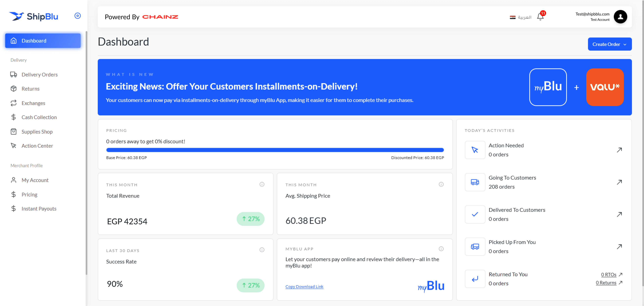Open Delivery Orders in sidebar
Image resolution: width=644 pixels, height=306 pixels.
pos(40,75)
